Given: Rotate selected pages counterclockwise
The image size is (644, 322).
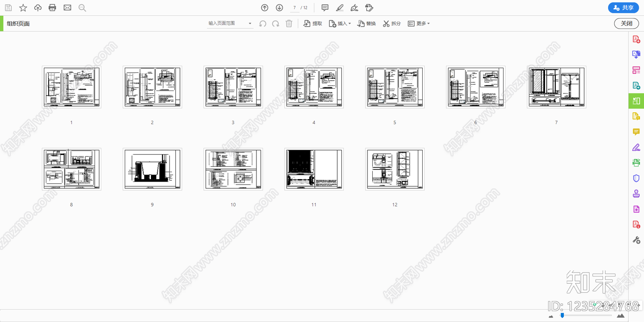Looking at the screenshot, I should (x=263, y=24).
